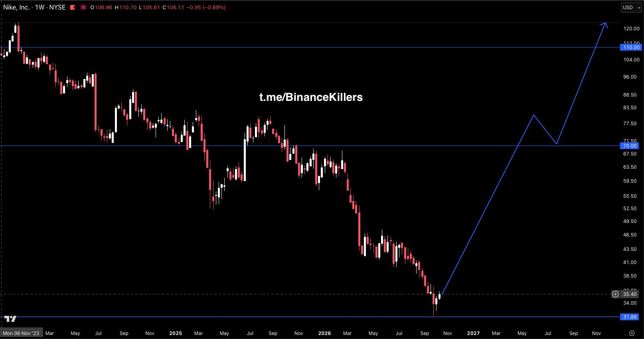Click the plus icon beside 35.40

click(616, 294)
